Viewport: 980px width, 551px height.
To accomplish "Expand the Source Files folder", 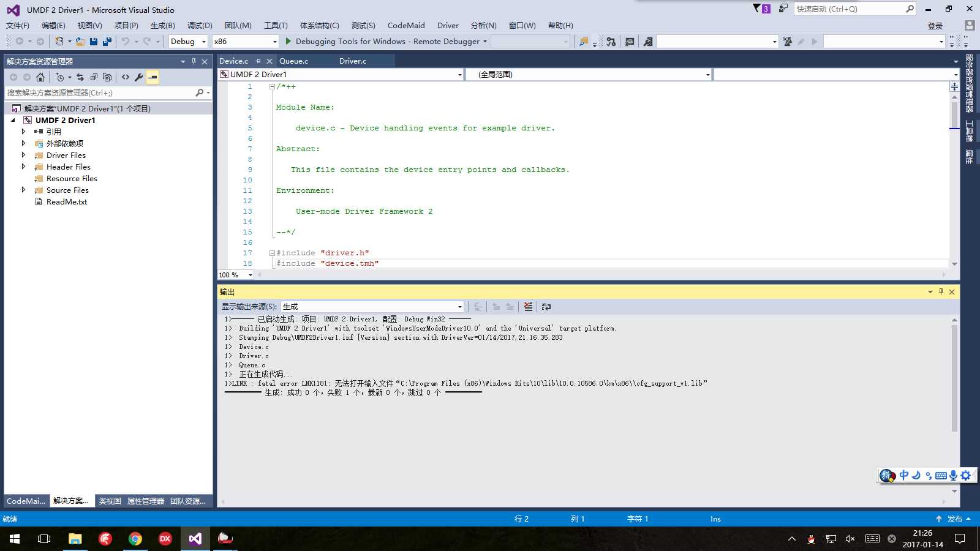I will (x=23, y=190).
